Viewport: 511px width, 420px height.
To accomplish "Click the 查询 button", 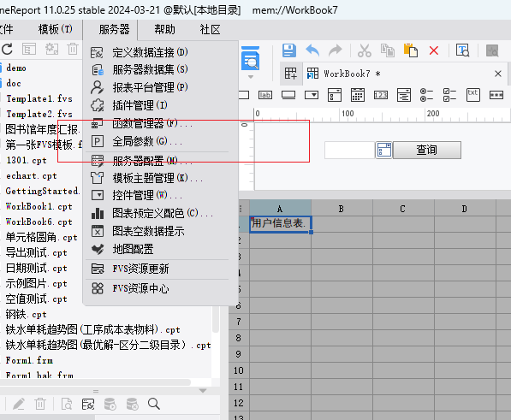I will [427, 150].
